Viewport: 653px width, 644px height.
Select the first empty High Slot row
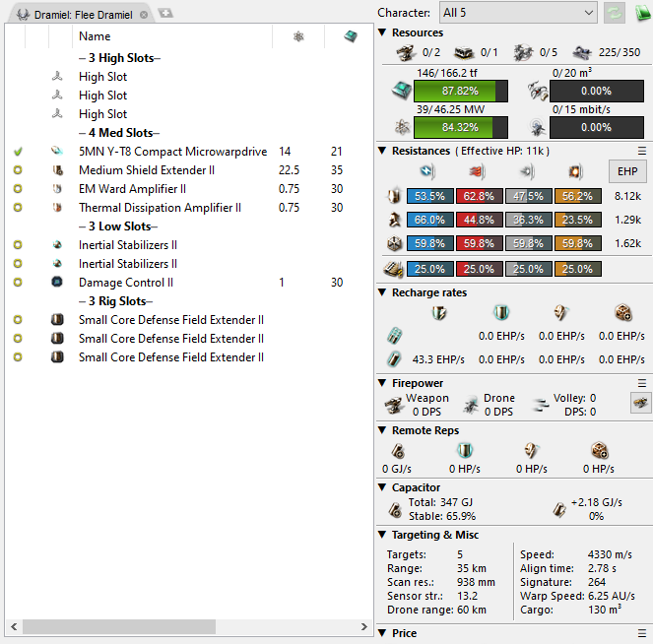[x=189, y=77]
